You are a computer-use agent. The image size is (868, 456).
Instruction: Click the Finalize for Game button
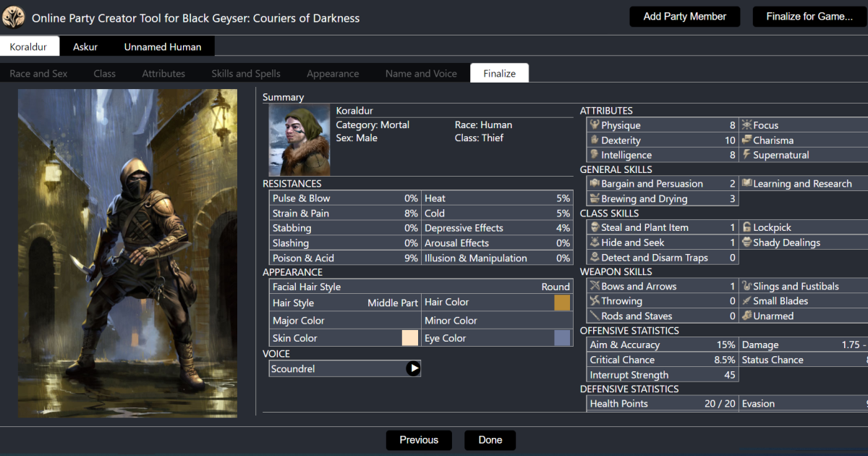(x=809, y=17)
